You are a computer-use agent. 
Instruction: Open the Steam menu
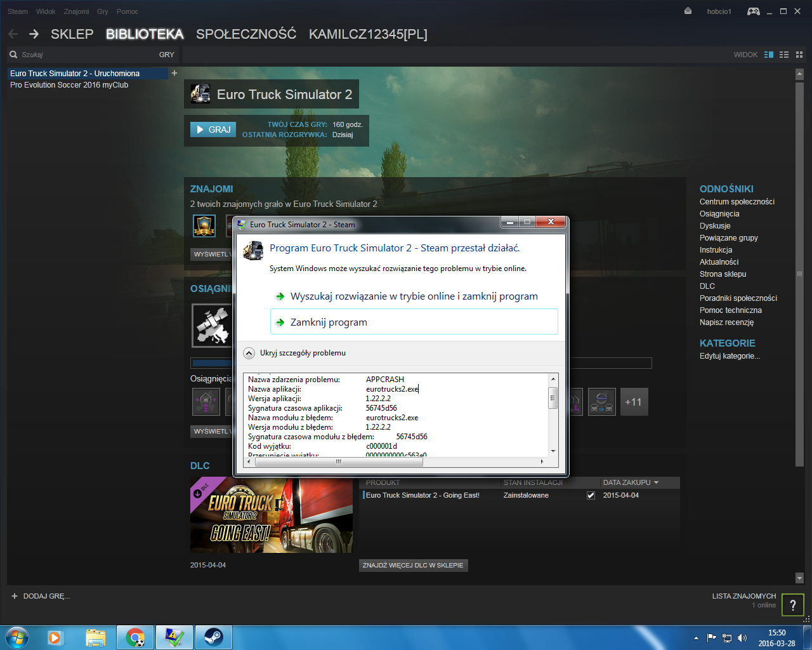tap(18, 11)
